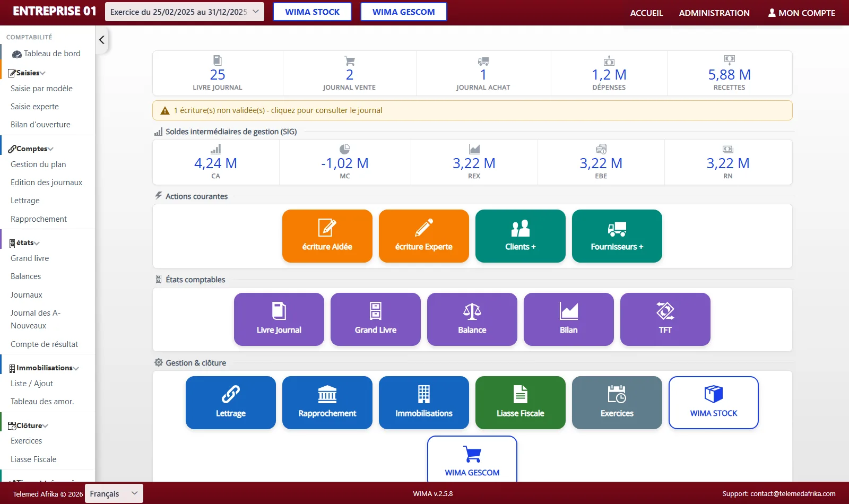Image resolution: width=849 pixels, height=504 pixels.
Task: Click the Dépenses money icon stat
Action: point(609,60)
